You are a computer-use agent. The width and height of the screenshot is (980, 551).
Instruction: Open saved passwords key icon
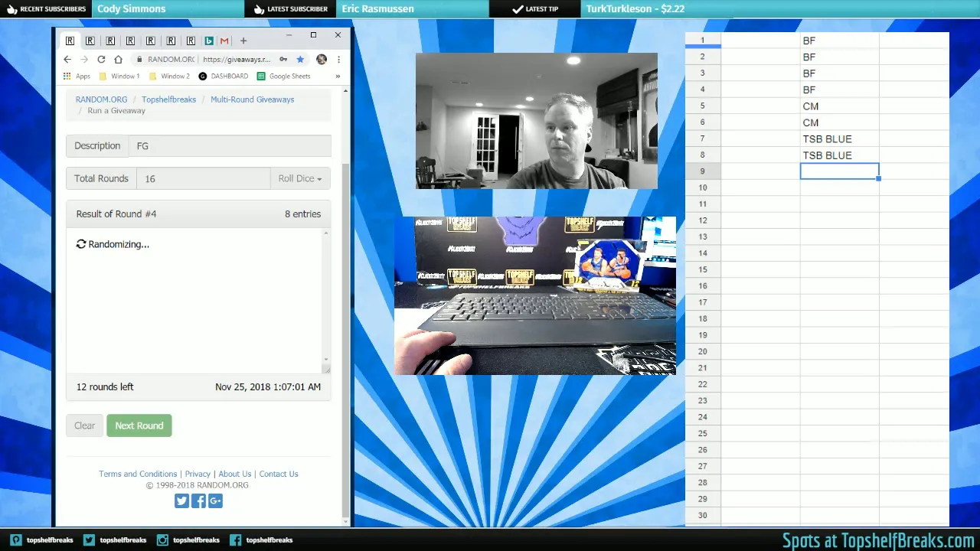tap(283, 59)
